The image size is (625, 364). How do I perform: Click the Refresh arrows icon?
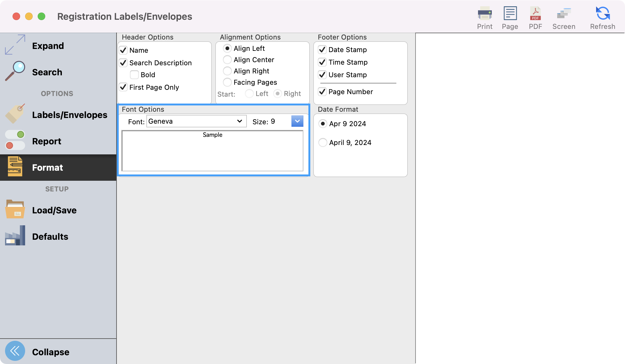(x=602, y=14)
